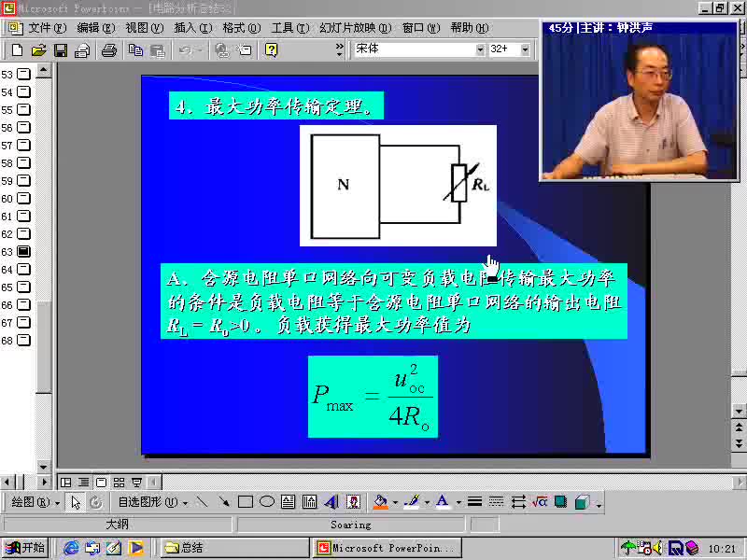Open the 工具 (Tools) menu
747x560 pixels.
[290, 28]
